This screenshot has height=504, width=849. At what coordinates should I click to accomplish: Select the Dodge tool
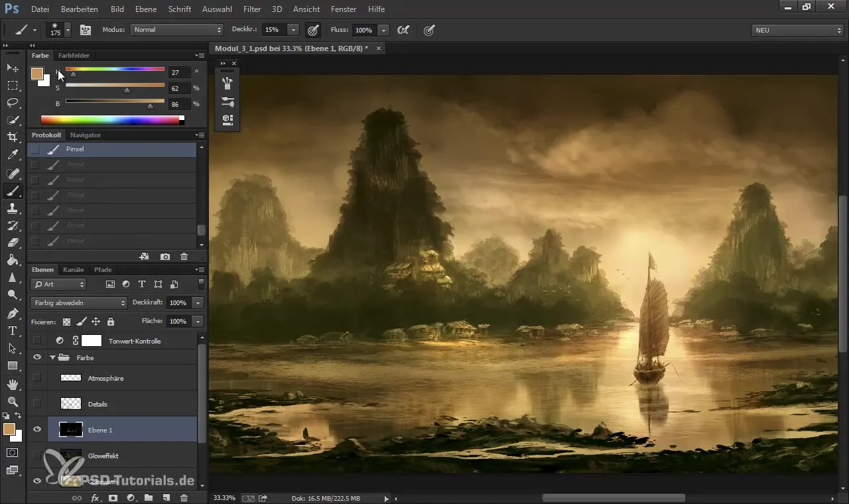point(12,294)
